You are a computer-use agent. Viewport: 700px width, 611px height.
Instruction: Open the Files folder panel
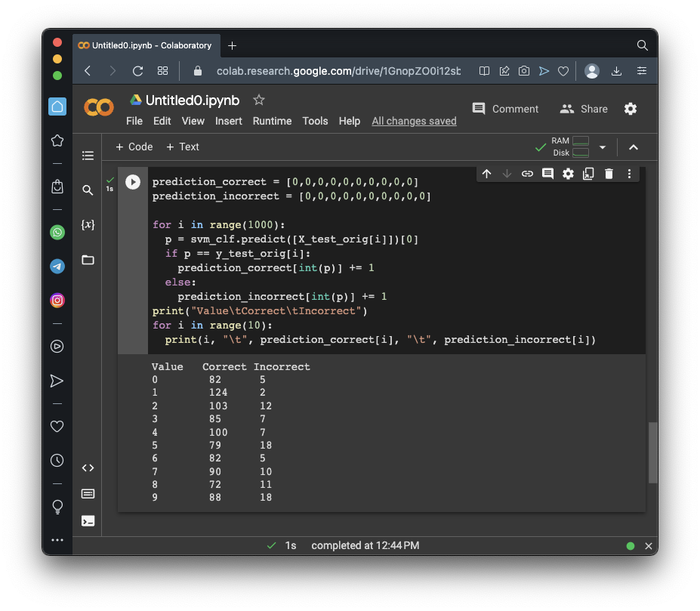88,260
